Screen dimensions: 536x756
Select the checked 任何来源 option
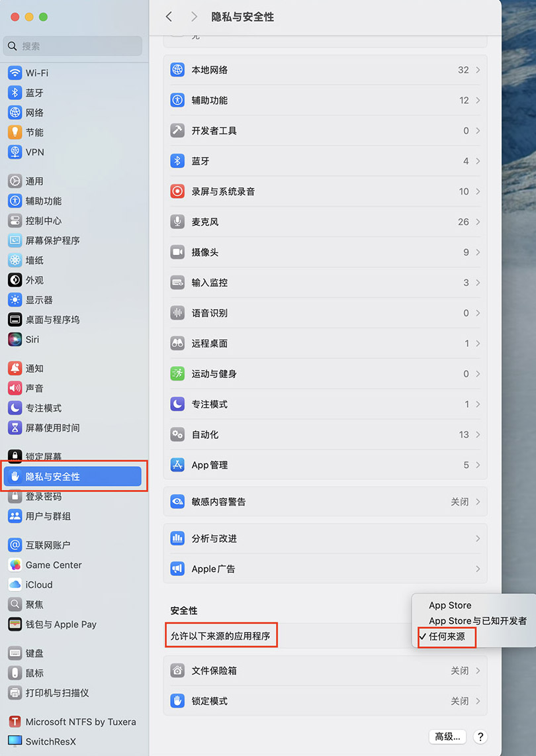click(447, 637)
